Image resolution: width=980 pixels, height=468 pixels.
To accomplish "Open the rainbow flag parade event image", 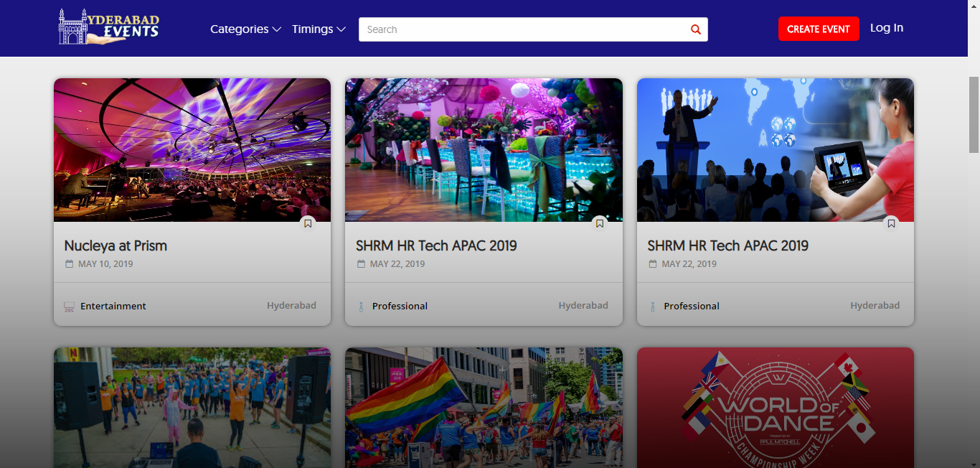I will tap(484, 408).
